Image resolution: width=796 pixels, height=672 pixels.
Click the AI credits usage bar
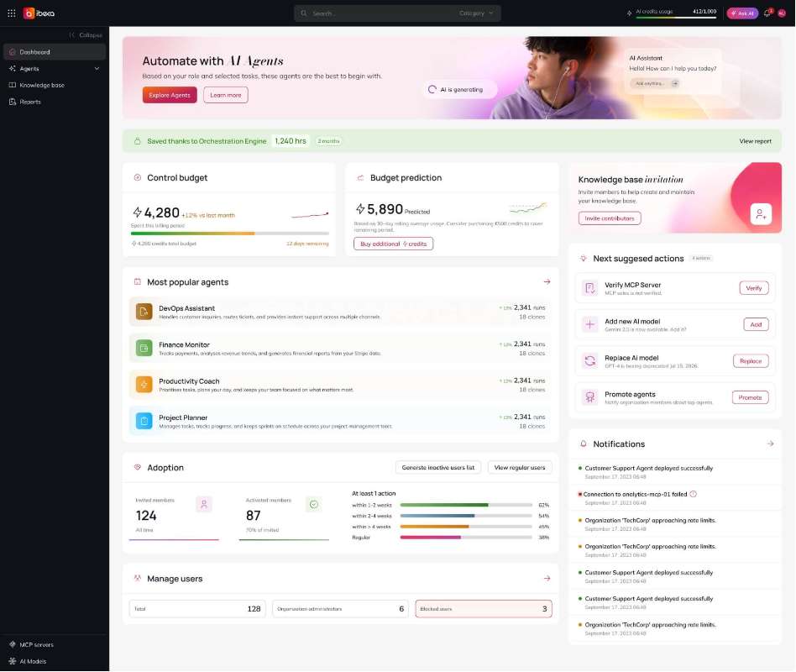676,18
